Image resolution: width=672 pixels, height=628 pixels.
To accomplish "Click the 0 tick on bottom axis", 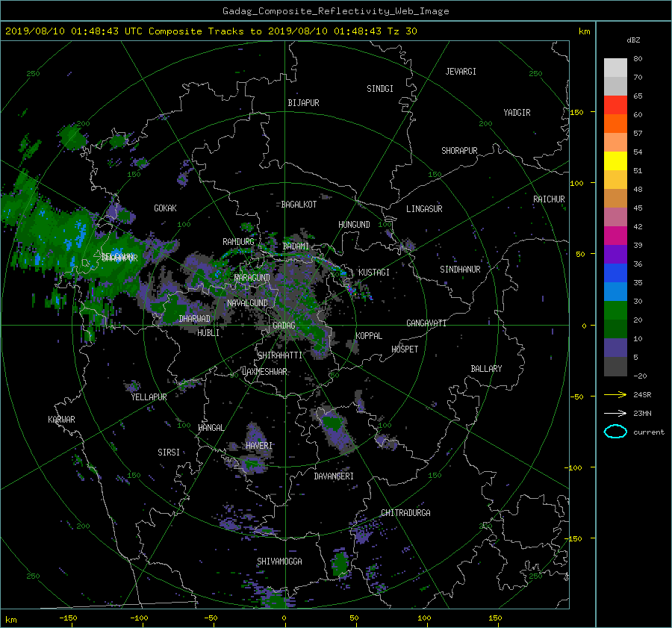I will [284, 618].
